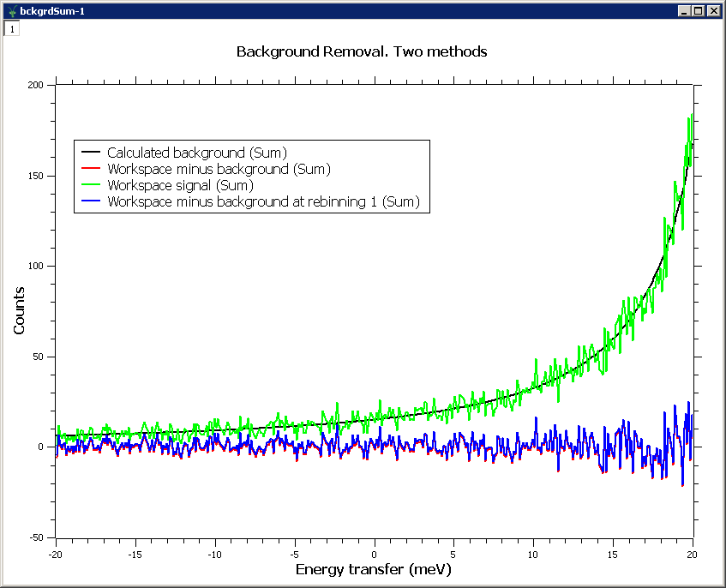Maximize the bckgrdSum-1 plot window
Image resolution: width=726 pixels, height=588 pixels.
(x=698, y=10)
